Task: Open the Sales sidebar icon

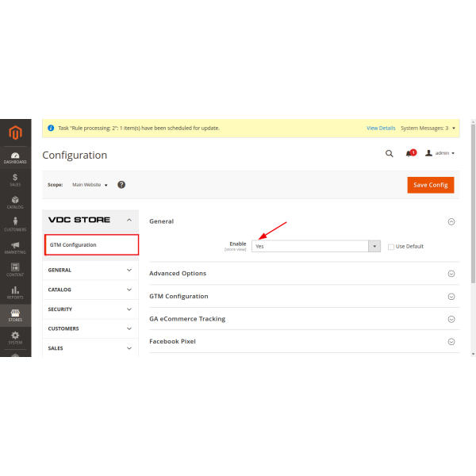Action: pos(15,179)
